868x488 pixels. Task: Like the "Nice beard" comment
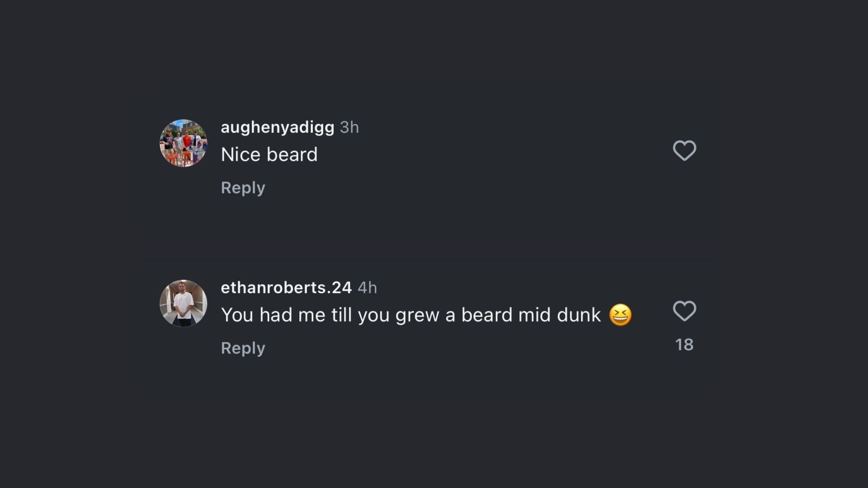684,150
